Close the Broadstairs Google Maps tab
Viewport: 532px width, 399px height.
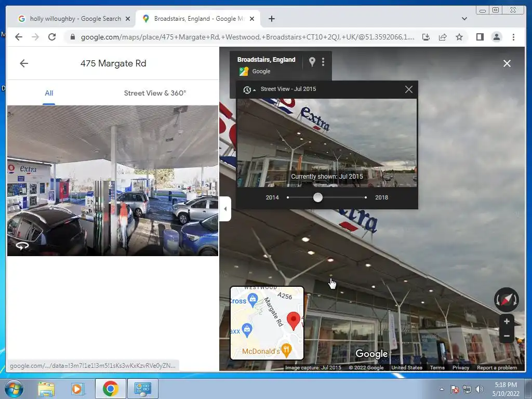252,19
